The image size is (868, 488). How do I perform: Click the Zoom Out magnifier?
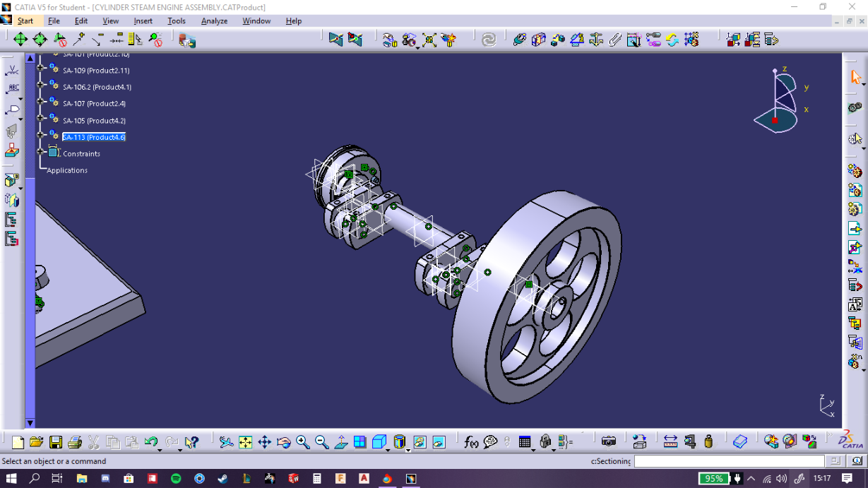(322, 442)
